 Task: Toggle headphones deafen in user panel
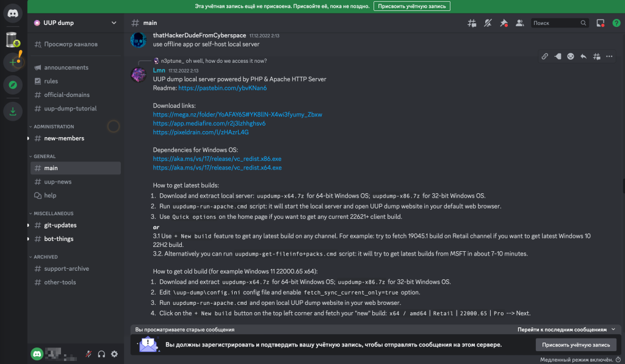tap(101, 354)
